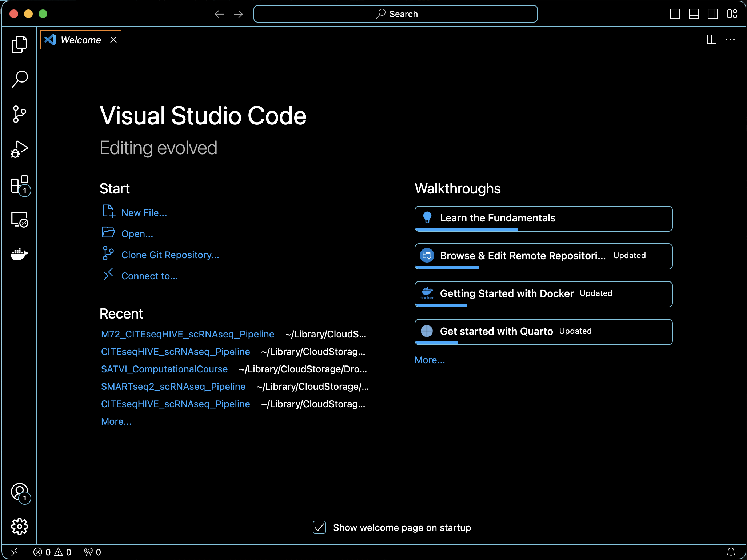Open the Search view in activity bar
Screen dimensions: 747x560
pos(19,79)
